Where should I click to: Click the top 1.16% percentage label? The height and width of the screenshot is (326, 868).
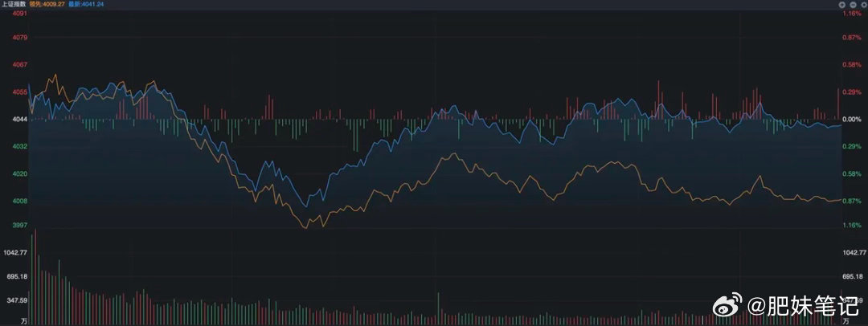tap(851, 14)
